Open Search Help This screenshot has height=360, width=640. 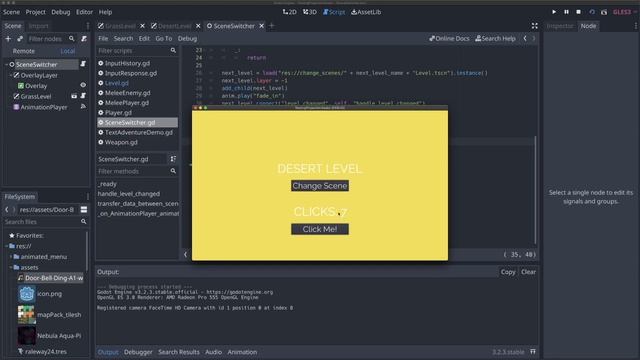pos(495,38)
